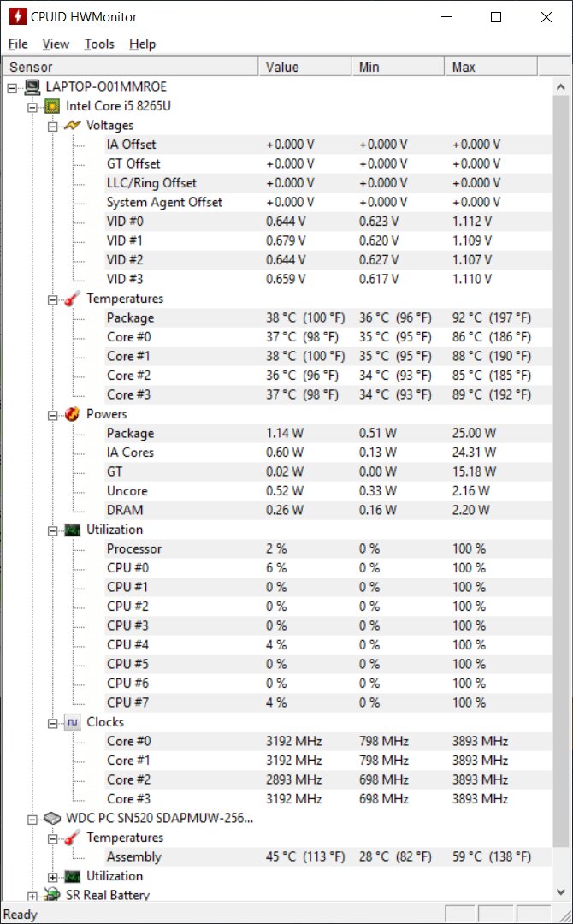573x924 pixels.
Task: Click the Voltages lightning icon
Action: [73, 126]
